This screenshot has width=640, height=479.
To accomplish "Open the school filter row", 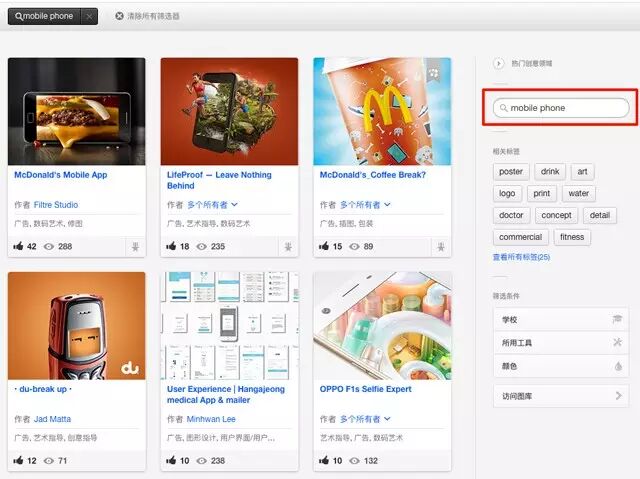I will 561,319.
